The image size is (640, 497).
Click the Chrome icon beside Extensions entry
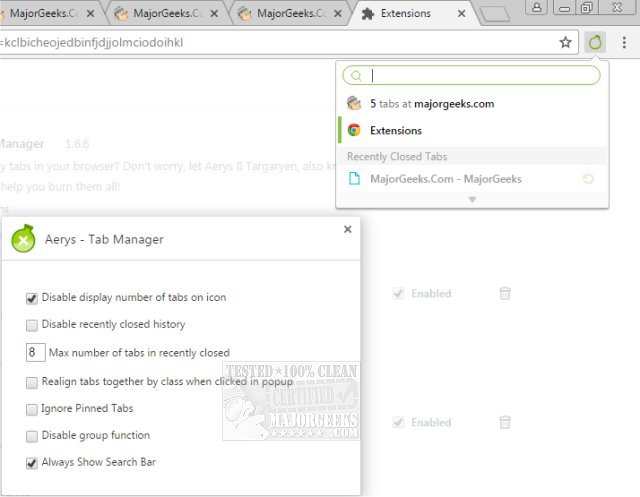click(x=354, y=130)
